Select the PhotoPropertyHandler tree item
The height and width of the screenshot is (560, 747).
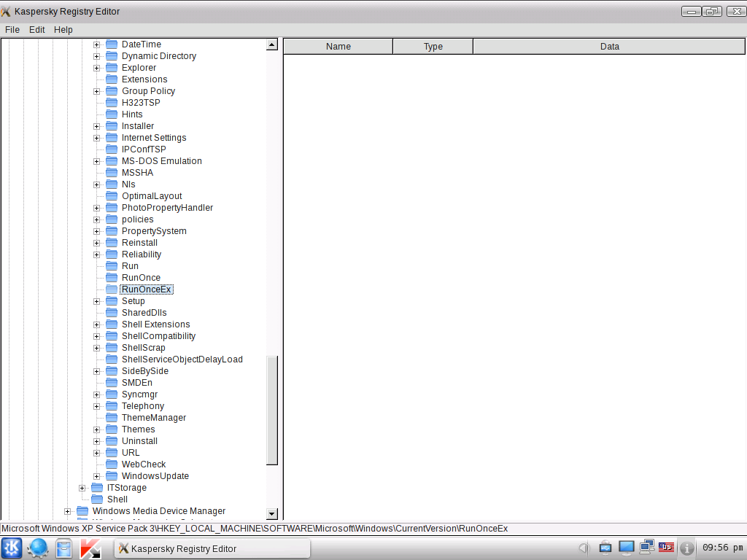point(167,208)
